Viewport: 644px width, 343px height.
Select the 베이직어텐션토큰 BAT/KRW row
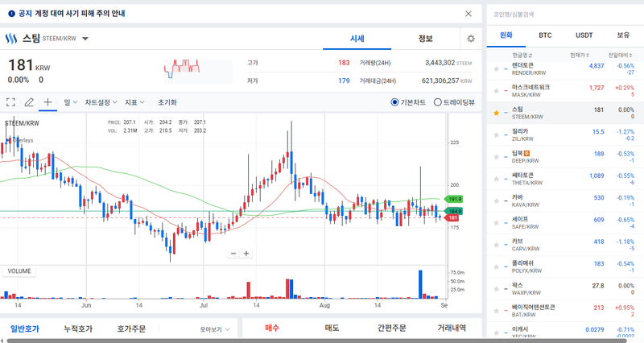coord(565,311)
